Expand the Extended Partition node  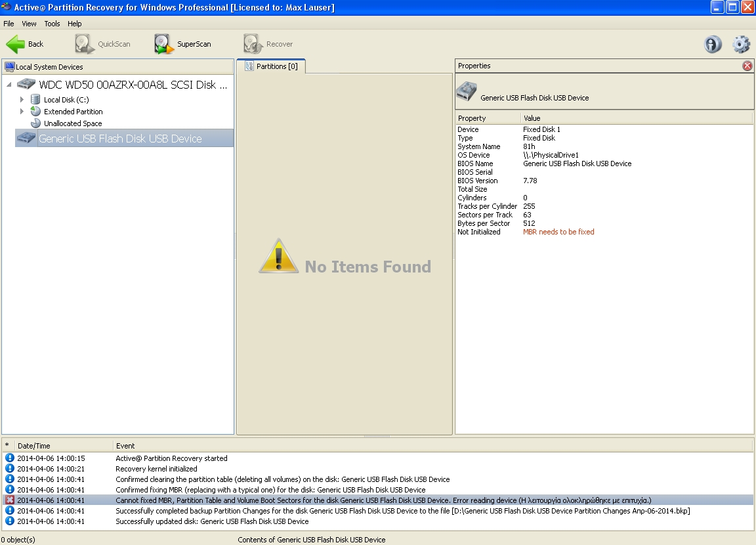click(x=22, y=111)
